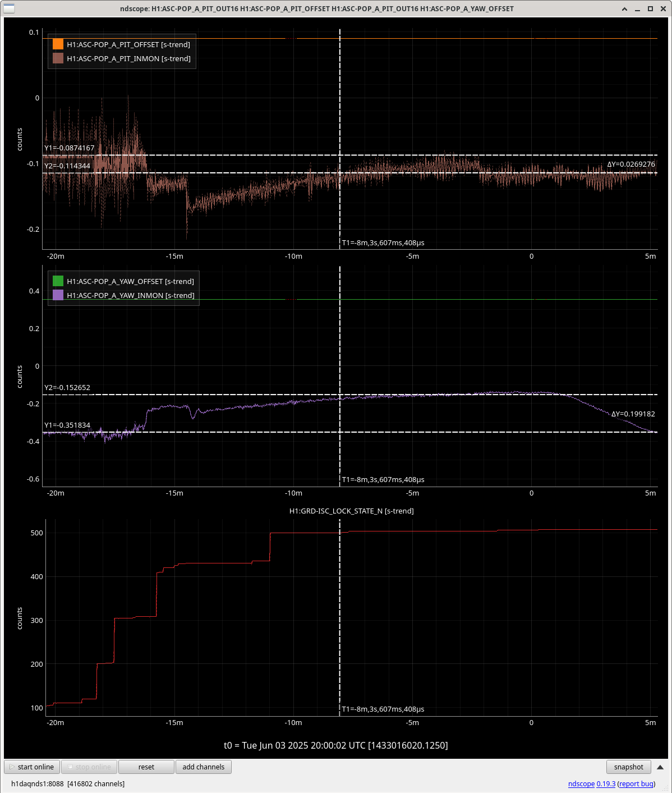Click the Y1=-0.0874167 cursor label
Viewport: 672px width, 793px height.
click(70, 148)
